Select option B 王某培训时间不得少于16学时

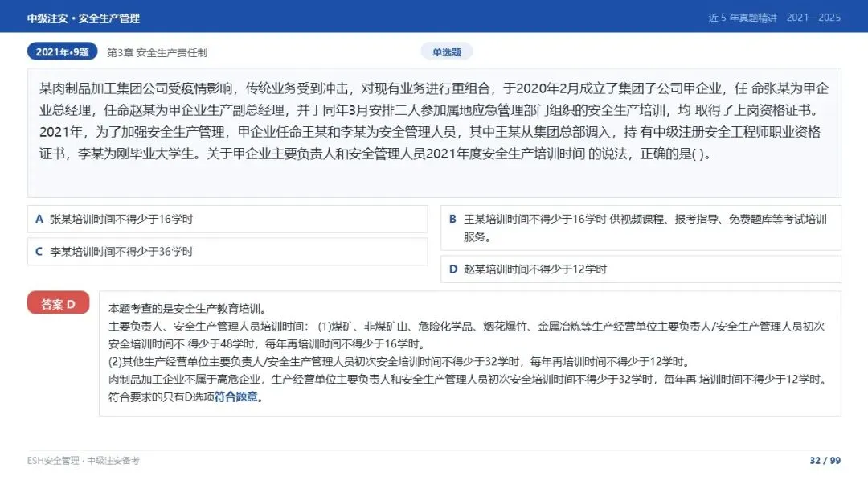coord(641,228)
